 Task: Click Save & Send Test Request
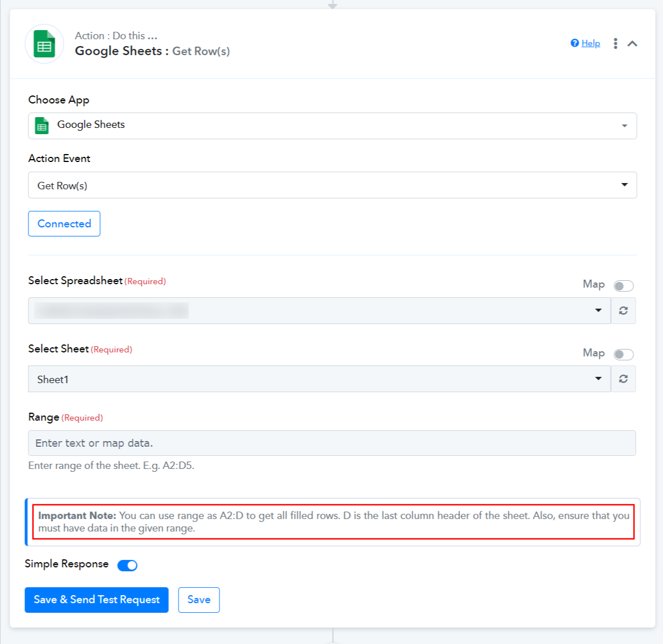click(x=97, y=600)
